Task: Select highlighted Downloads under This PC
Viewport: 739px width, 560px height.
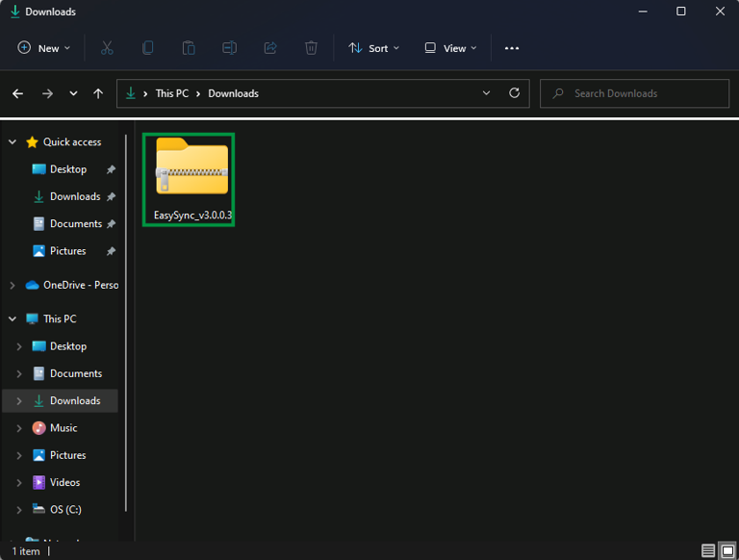Action: [61, 400]
